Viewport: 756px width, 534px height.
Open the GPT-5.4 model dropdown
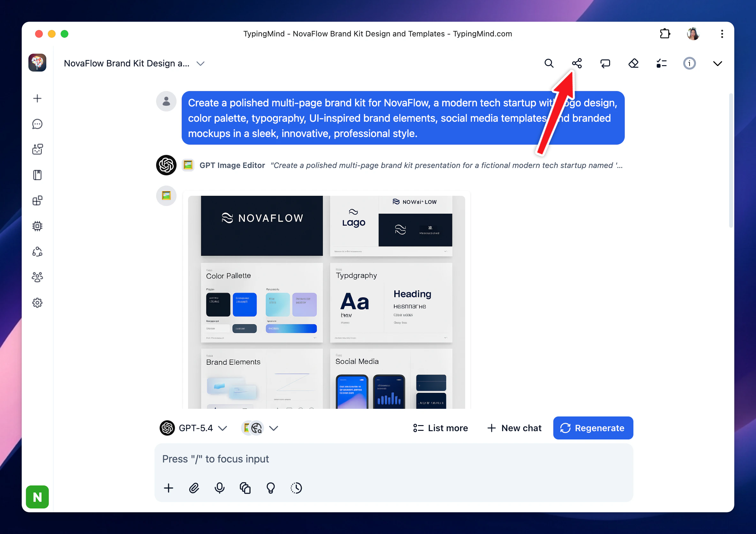[193, 428]
